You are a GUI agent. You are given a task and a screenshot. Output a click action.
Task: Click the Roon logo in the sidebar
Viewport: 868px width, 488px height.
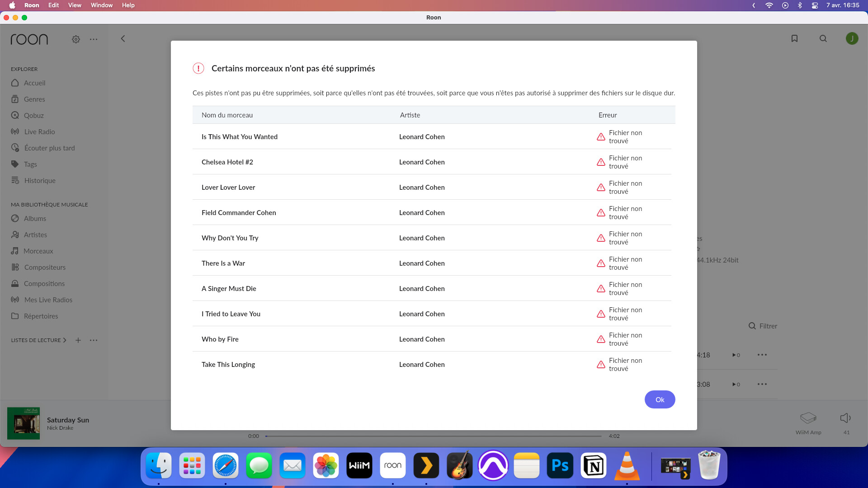tap(29, 39)
